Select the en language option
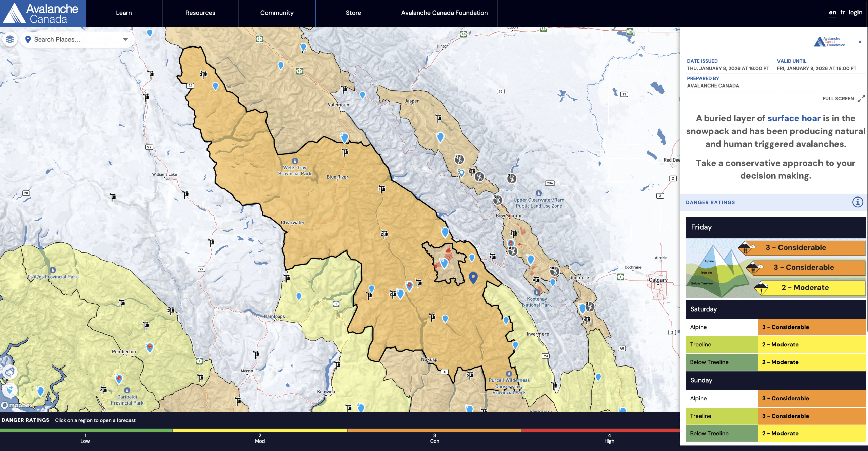 pos(832,12)
